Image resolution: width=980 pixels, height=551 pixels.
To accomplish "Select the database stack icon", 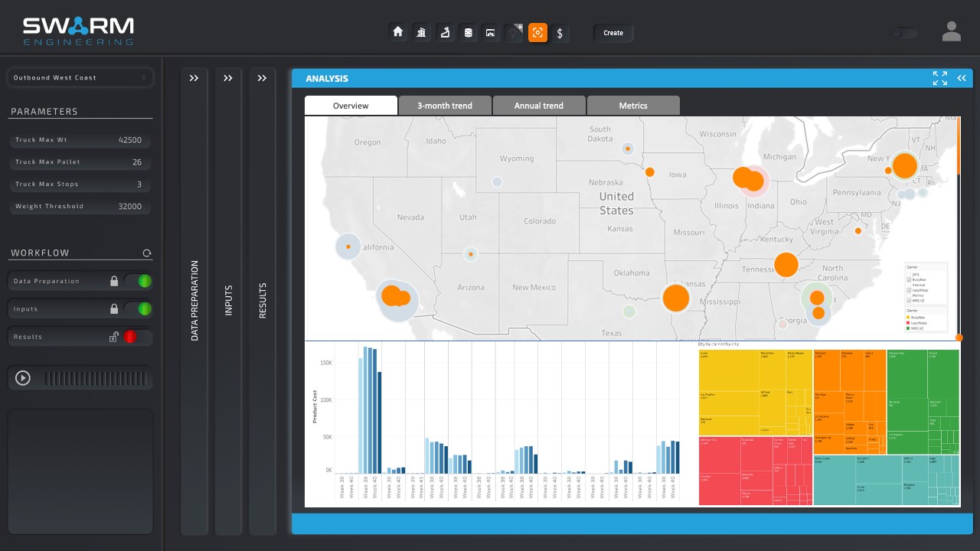I will (x=468, y=32).
